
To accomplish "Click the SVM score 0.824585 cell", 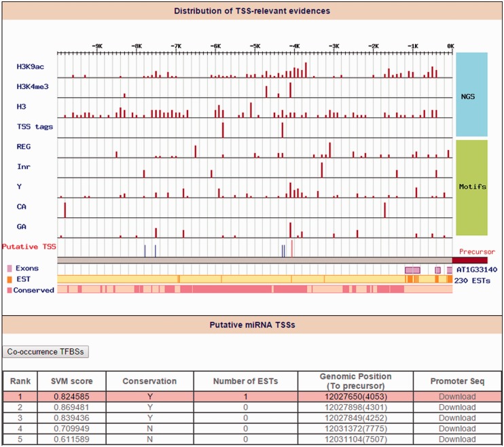I will coord(72,397).
